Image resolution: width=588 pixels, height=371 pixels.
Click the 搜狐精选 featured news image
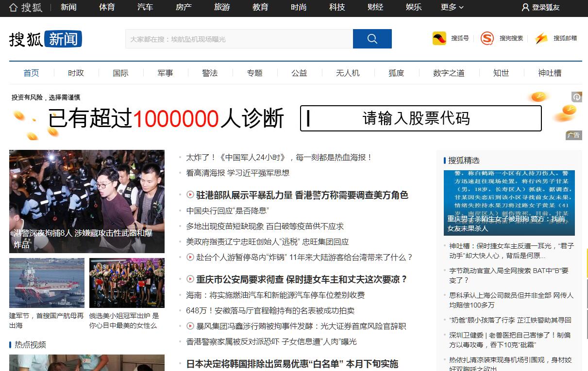(x=509, y=203)
